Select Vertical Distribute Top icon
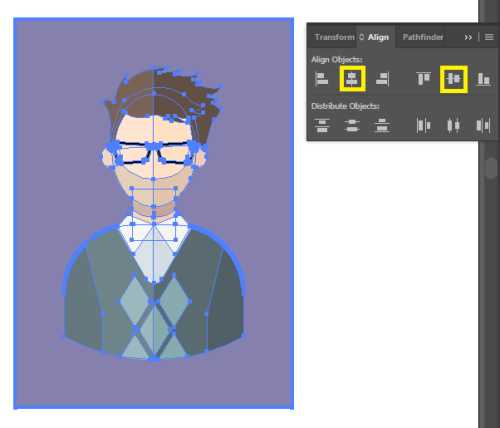Image resolution: width=500 pixels, height=428 pixels. [x=322, y=125]
